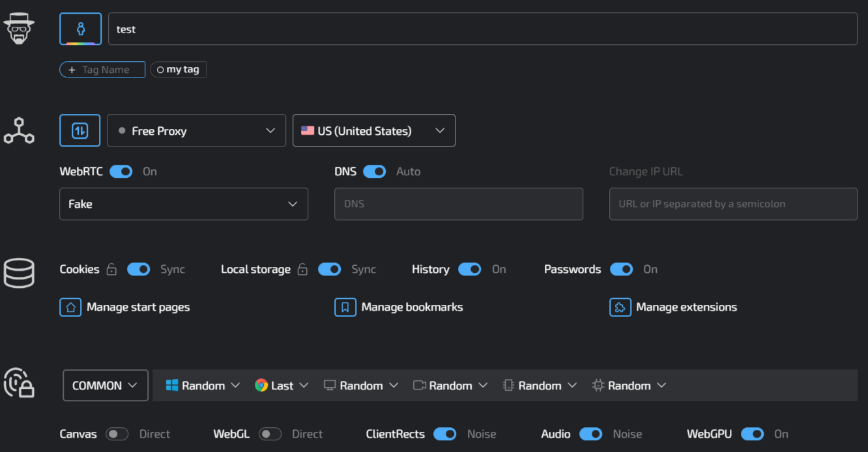Select the database storage sidebar icon

[19, 273]
